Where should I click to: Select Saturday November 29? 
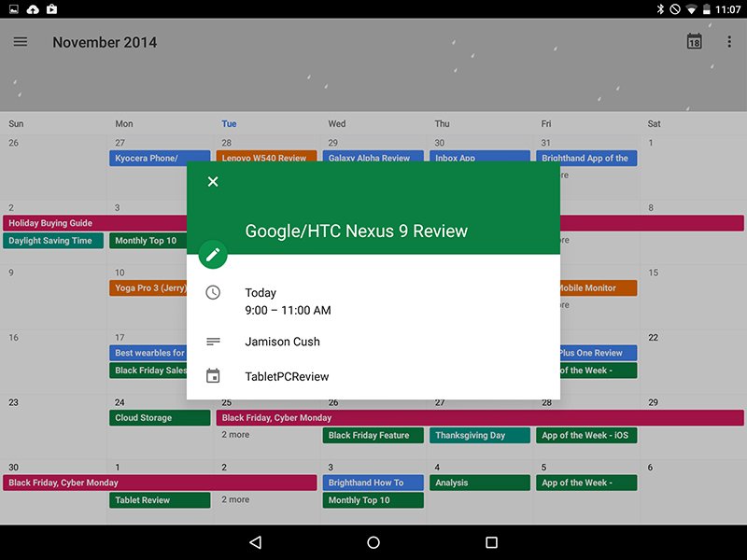click(653, 402)
